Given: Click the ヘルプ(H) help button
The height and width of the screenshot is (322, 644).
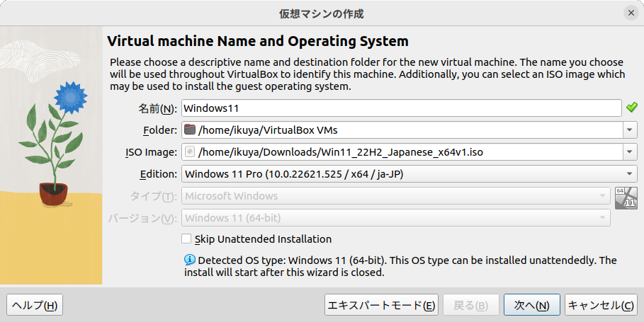Looking at the screenshot, I should click(35, 305).
